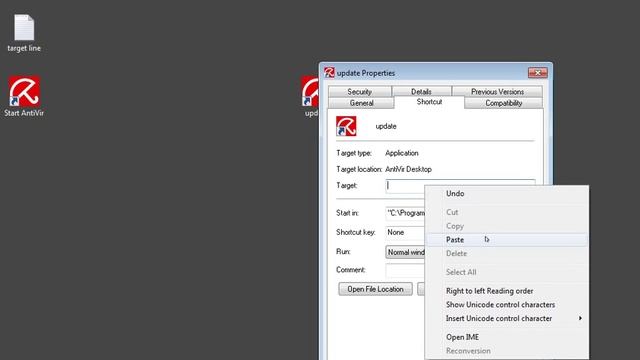The width and height of the screenshot is (640, 360).
Task: Click the Start in text field
Action: (x=405, y=213)
